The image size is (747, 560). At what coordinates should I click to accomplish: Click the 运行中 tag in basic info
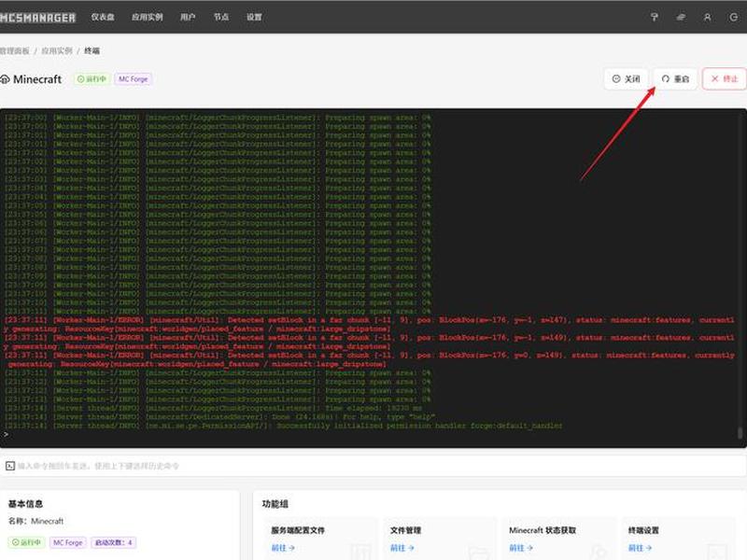pyautogui.click(x=27, y=542)
